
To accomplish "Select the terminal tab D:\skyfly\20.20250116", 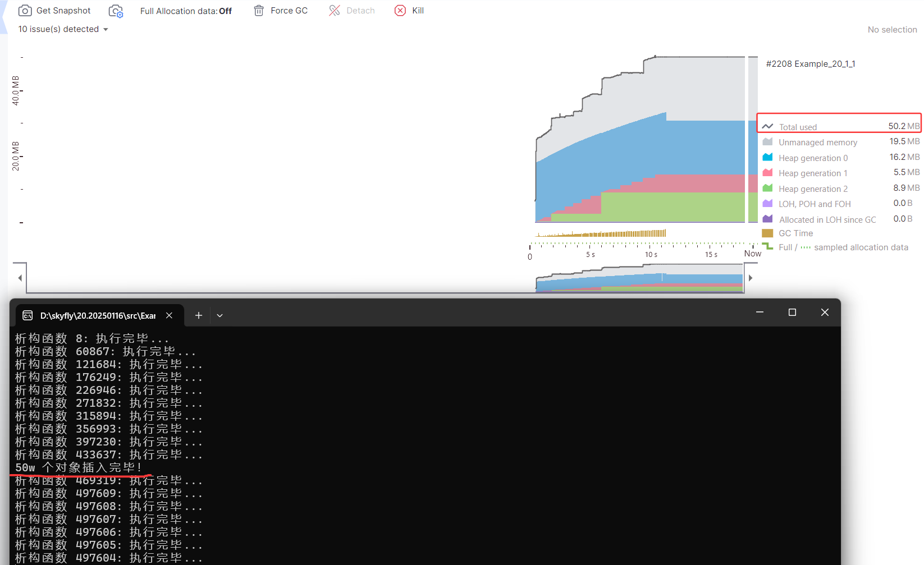I will click(x=100, y=315).
